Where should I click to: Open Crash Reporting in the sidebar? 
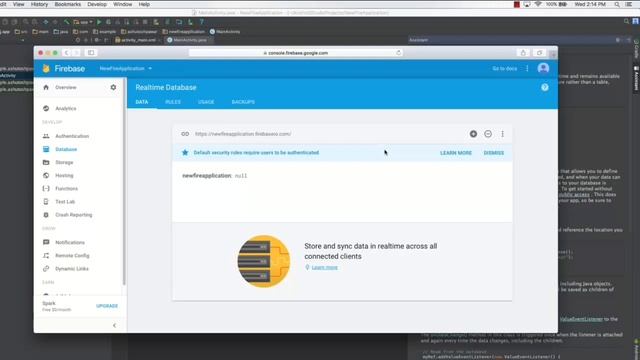pos(73,215)
